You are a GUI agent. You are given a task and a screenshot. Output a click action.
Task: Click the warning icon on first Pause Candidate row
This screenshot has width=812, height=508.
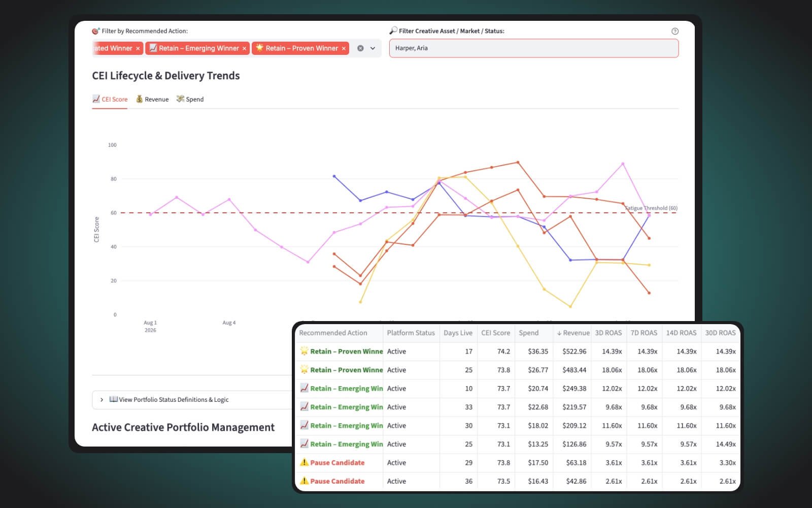(304, 462)
